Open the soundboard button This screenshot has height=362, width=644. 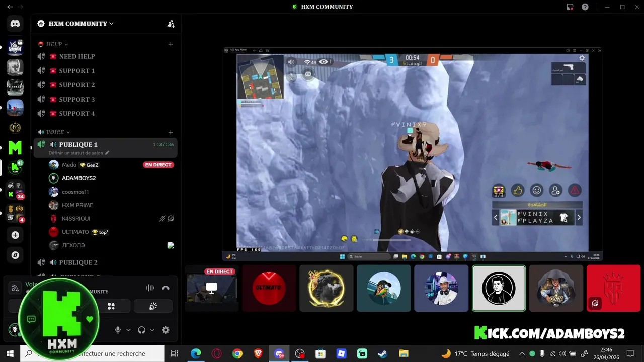tap(153, 306)
